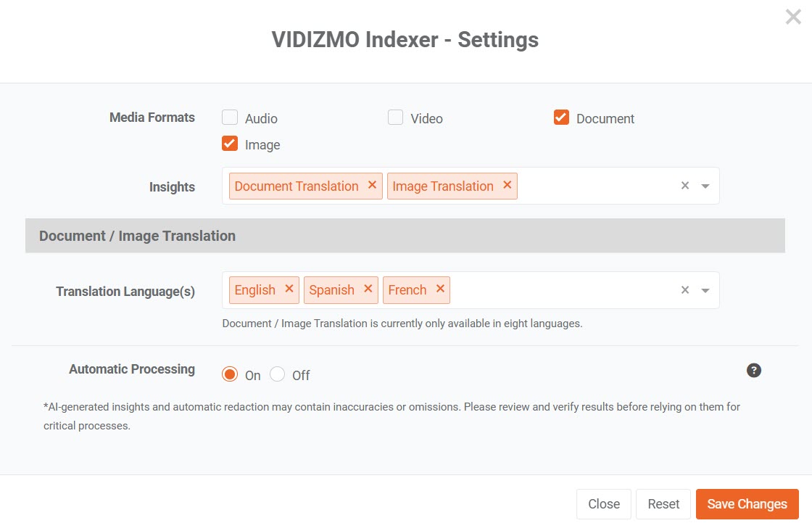This screenshot has width=812, height=531.
Task: Click inside the Translation Language(s) input field
Action: coord(558,290)
